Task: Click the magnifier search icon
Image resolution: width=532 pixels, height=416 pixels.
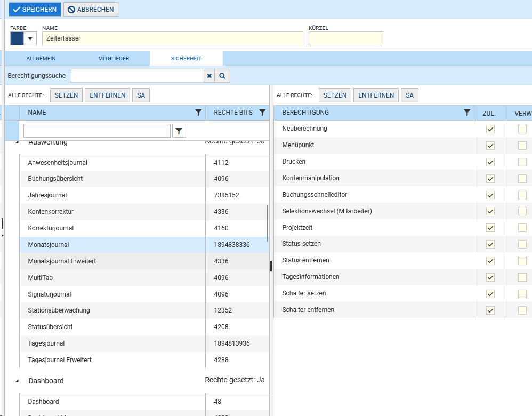Action: click(222, 76)
